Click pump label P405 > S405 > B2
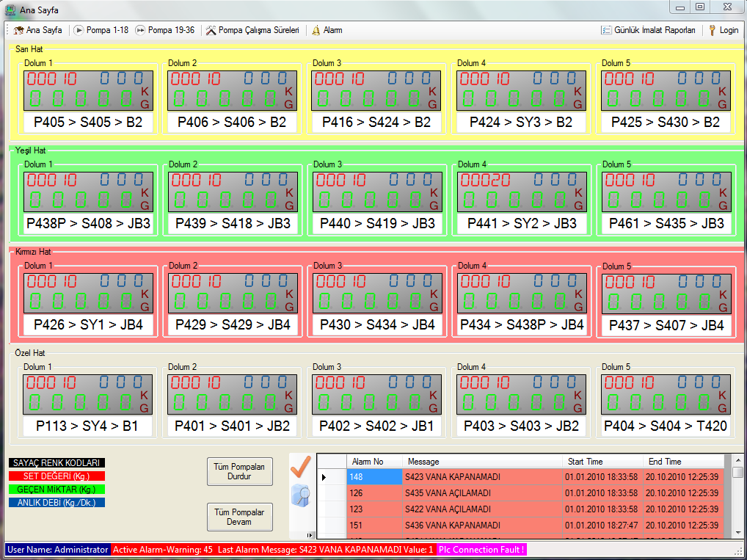 click(88, 123)
